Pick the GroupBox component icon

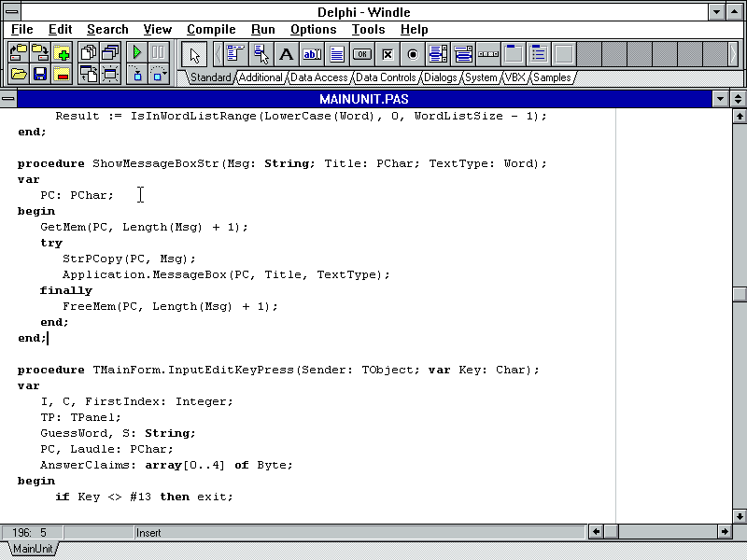(514, 54)
